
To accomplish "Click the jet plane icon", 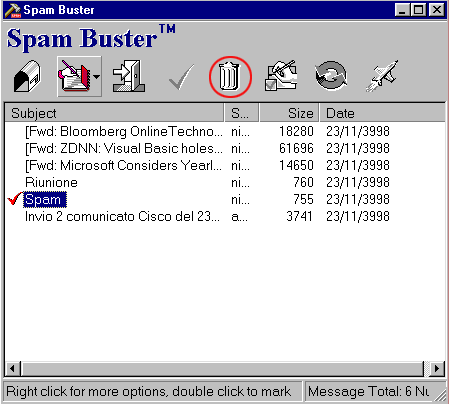I will coord(382,76).
